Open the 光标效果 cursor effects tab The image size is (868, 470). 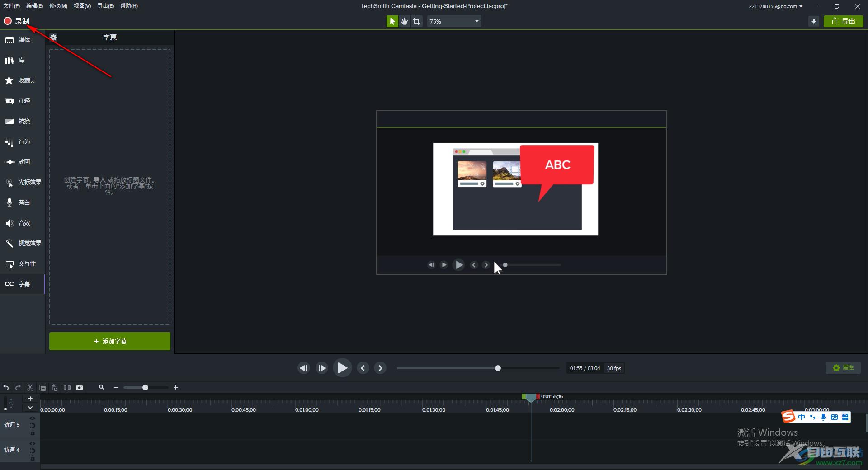pos(23,182)
